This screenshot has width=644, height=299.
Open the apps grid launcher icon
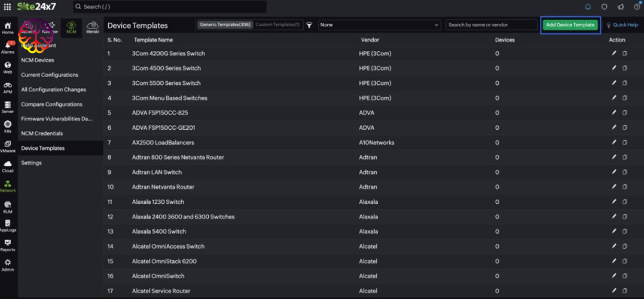(x=7, y=7)
